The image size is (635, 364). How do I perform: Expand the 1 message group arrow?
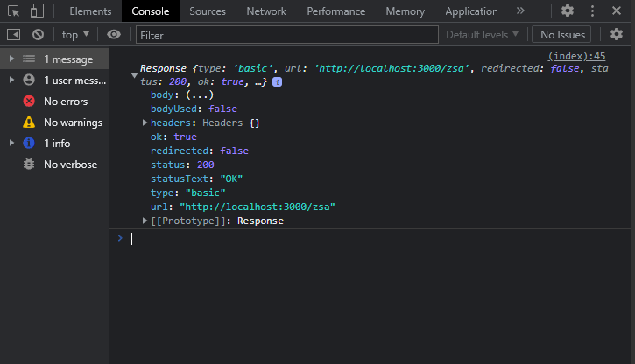pyautogui.click(x=11, y=59)
